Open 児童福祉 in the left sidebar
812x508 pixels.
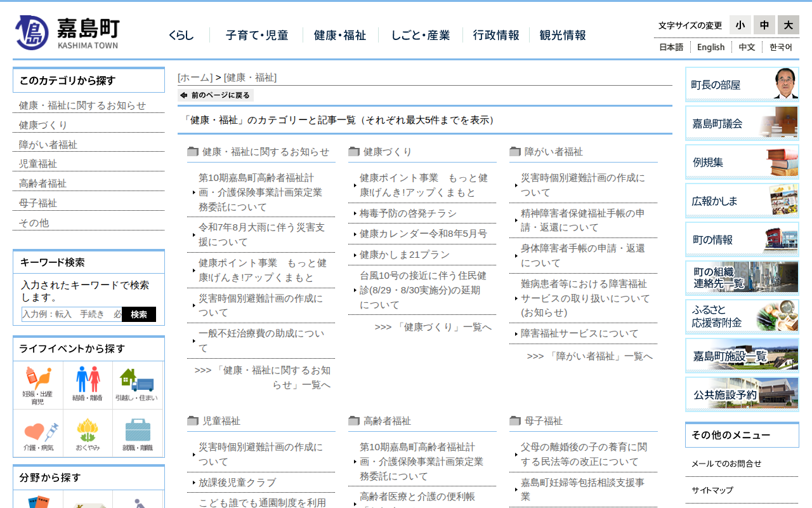[38, 164]
